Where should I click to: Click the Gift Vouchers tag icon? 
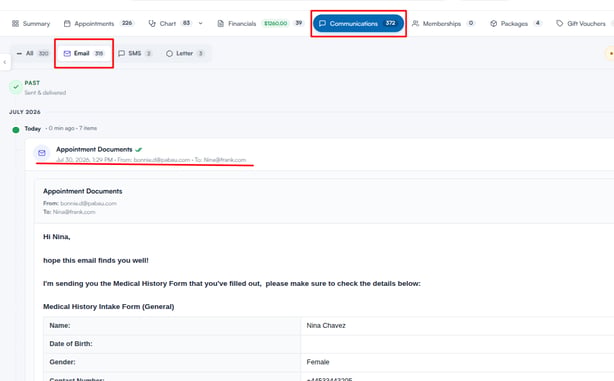[560, 23]
